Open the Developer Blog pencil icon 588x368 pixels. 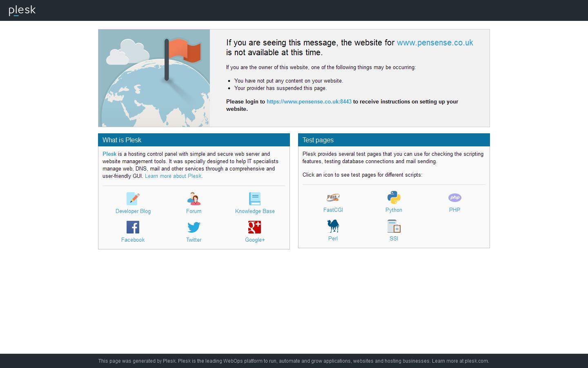tap(133, 199)
